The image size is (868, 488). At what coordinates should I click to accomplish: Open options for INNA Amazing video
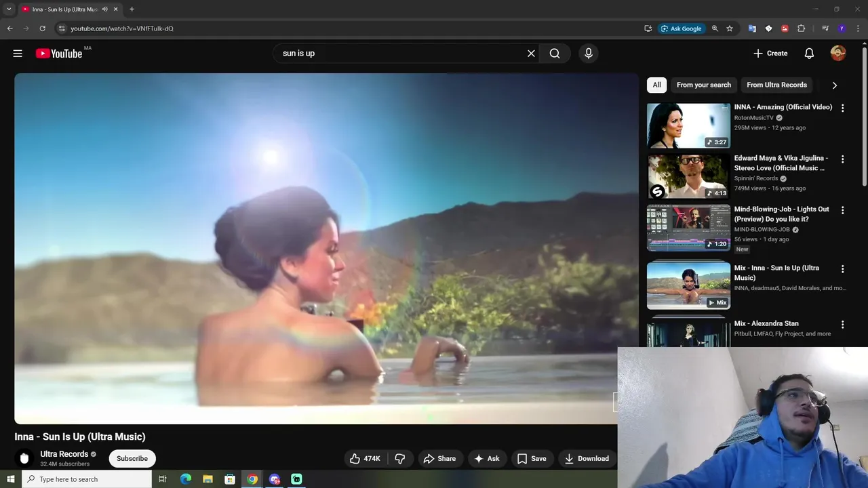pyautogui.click(x=842, y=108)
